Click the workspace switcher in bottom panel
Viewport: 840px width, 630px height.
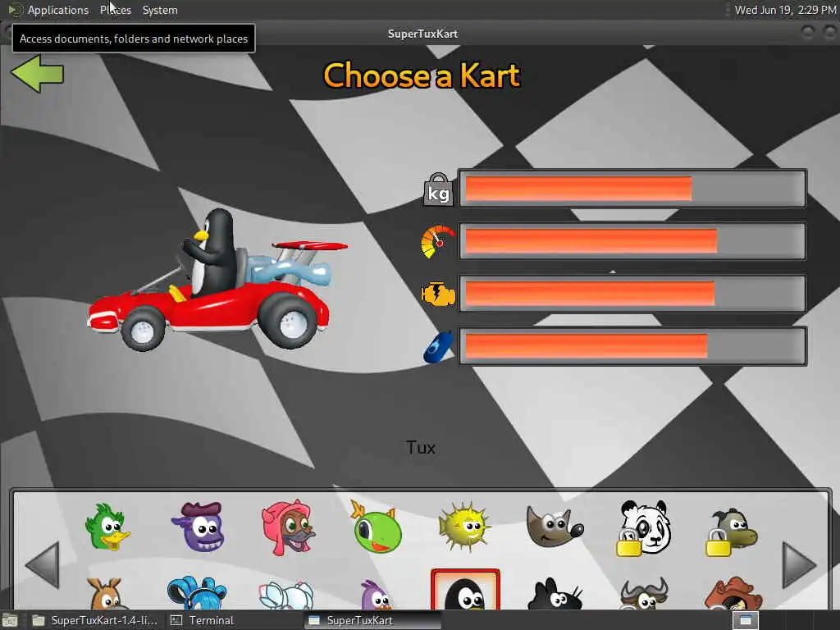click(x=745, y=620)
